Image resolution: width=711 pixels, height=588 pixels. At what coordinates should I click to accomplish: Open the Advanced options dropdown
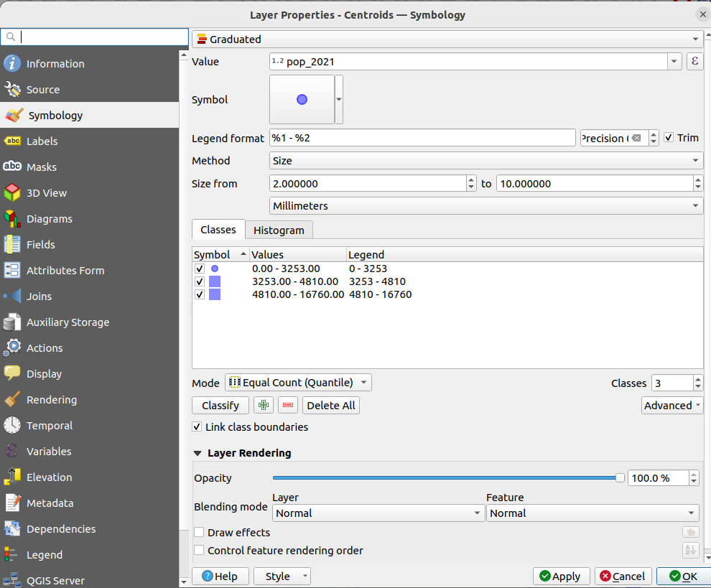(x=672, y=405)
